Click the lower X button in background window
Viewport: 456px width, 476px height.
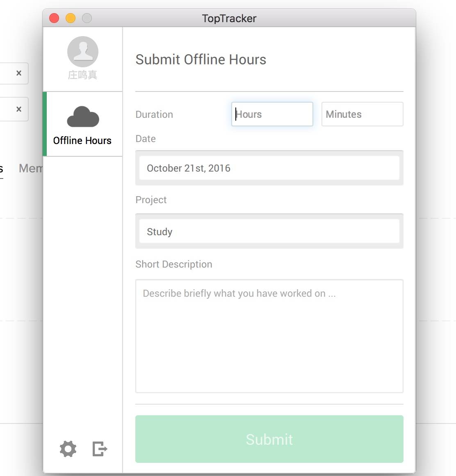click(19, 109)
